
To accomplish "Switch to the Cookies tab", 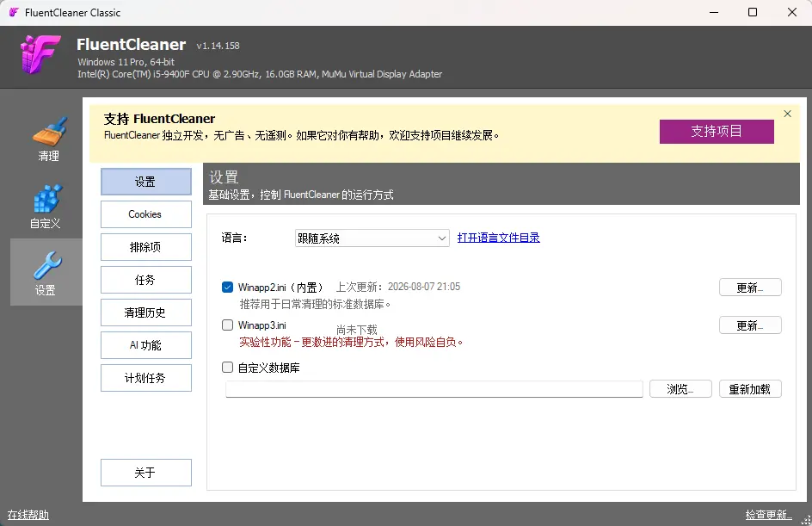I will [x=146, y=214].
